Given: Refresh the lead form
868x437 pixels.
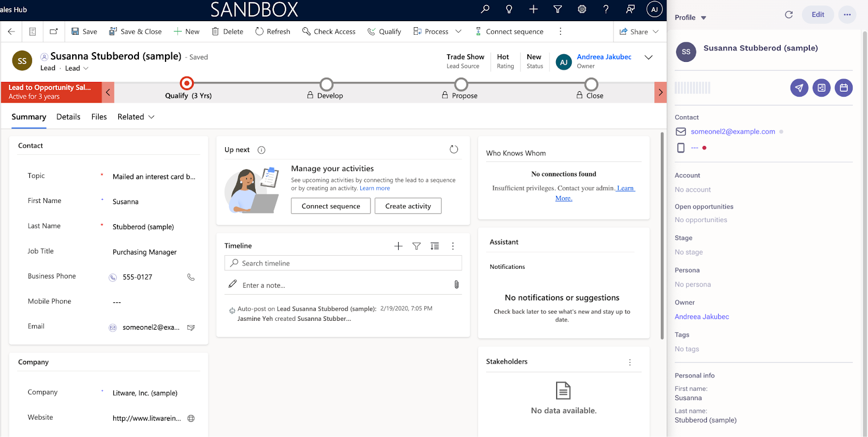Looking at the screenshot, I should tap(272, 31).
